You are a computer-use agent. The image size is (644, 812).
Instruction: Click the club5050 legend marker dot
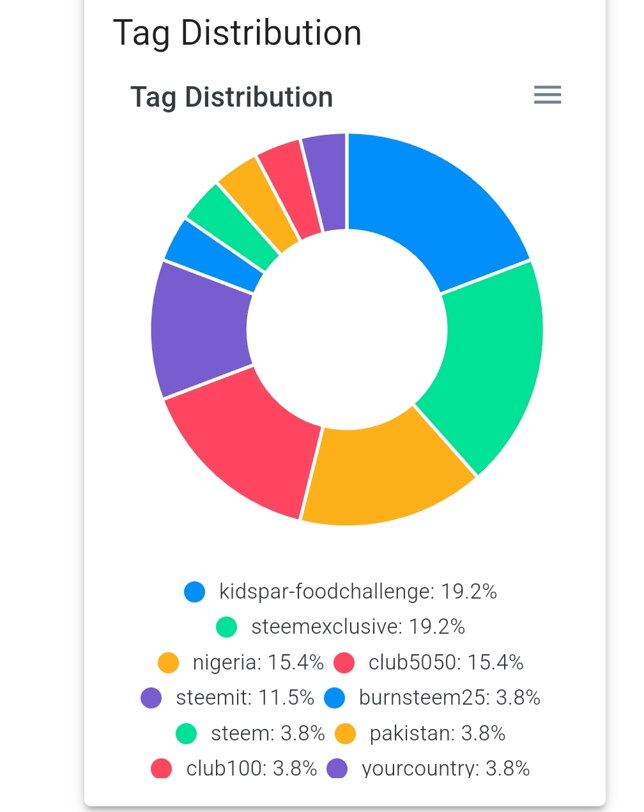[x=344, y=663]
